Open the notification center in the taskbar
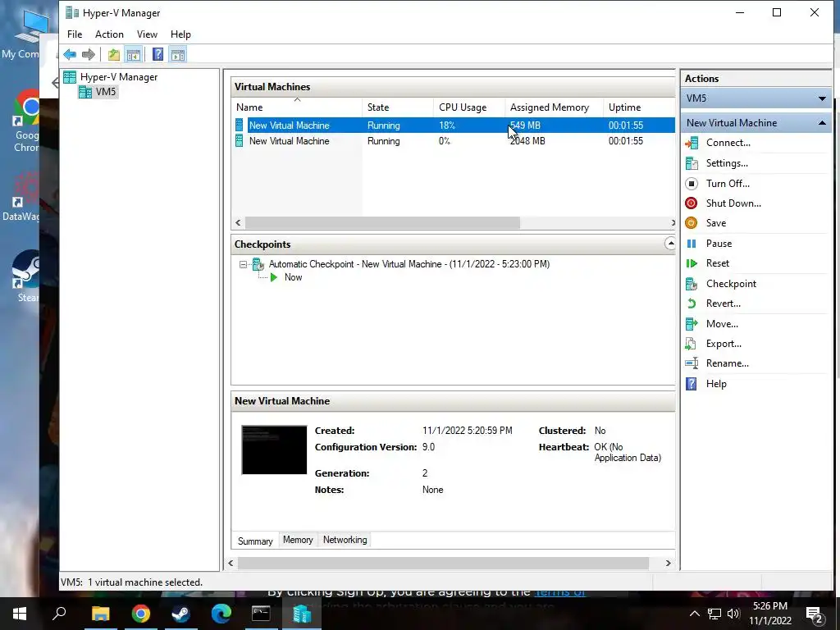 tap(815, 614)
